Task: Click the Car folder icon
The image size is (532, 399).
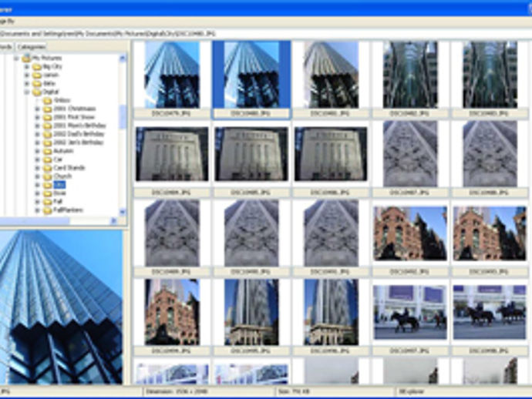Action: tap(48, 159)
